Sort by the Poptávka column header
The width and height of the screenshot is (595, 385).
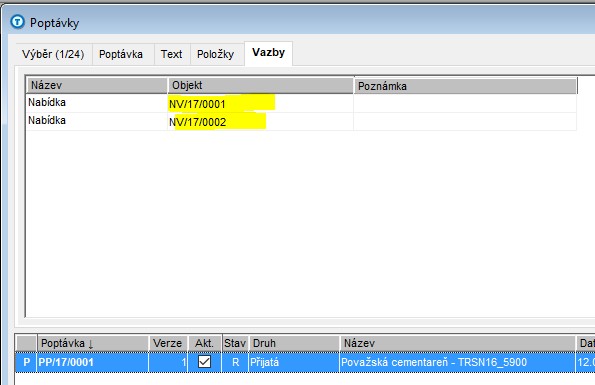(92, 343)
